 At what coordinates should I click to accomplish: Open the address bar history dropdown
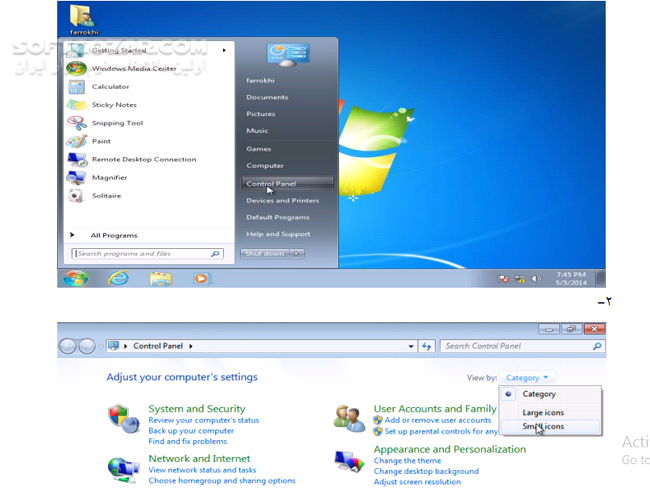[x=411, y=346]
